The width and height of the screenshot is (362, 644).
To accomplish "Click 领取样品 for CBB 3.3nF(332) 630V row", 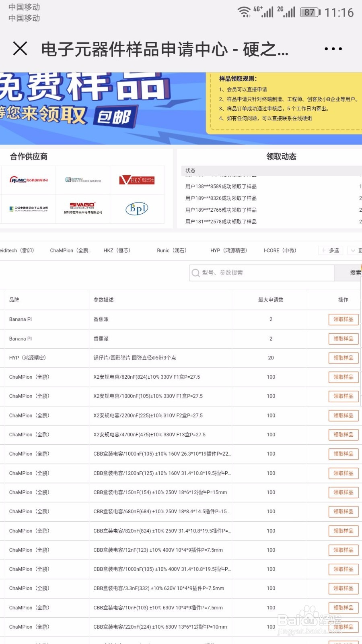I will [x=343, y=588].
